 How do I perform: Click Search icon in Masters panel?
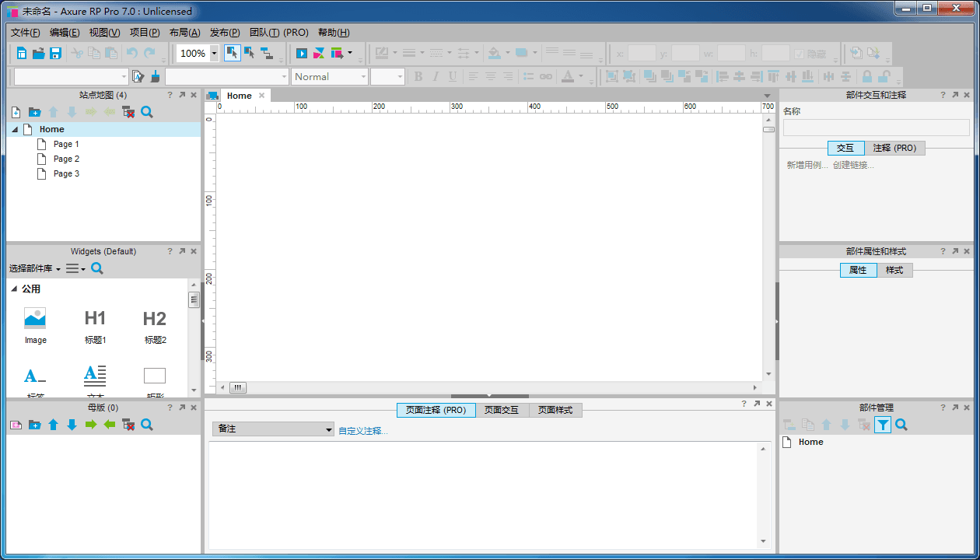coord(147,425)
